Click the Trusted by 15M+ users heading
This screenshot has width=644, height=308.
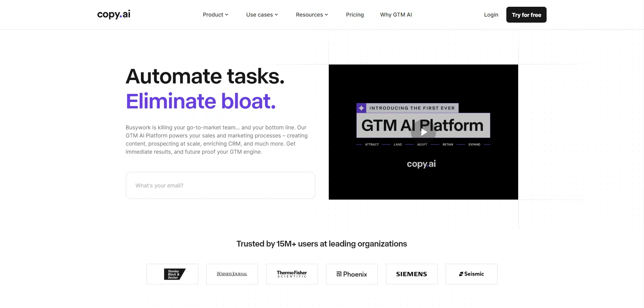point(322,244)
